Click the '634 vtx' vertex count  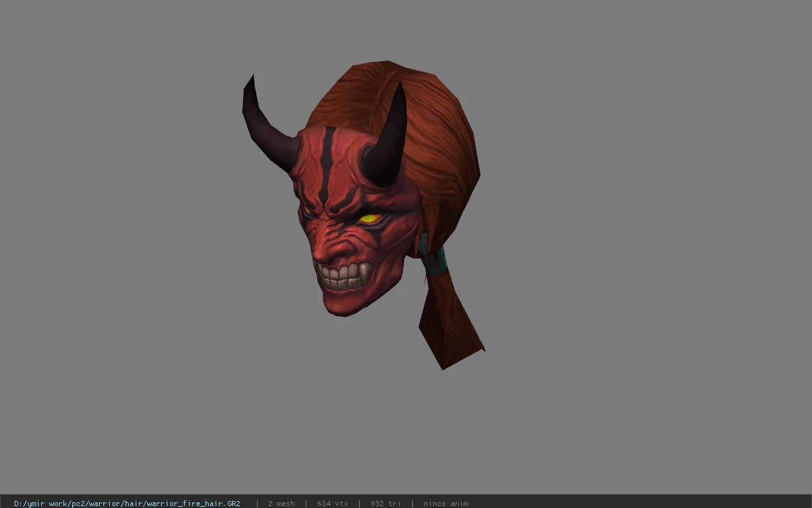pyautogui.click(x=332, y=504)
